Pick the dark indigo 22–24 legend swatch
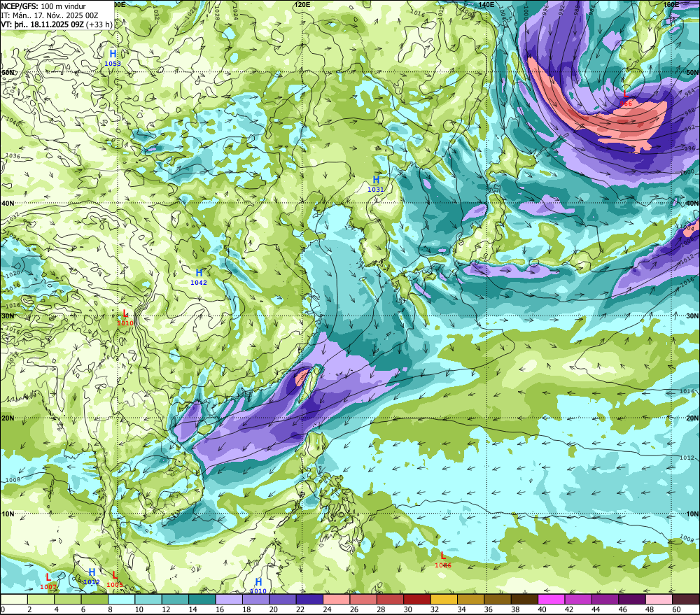Viewport: 700px width, 615px height. (310, 600)
